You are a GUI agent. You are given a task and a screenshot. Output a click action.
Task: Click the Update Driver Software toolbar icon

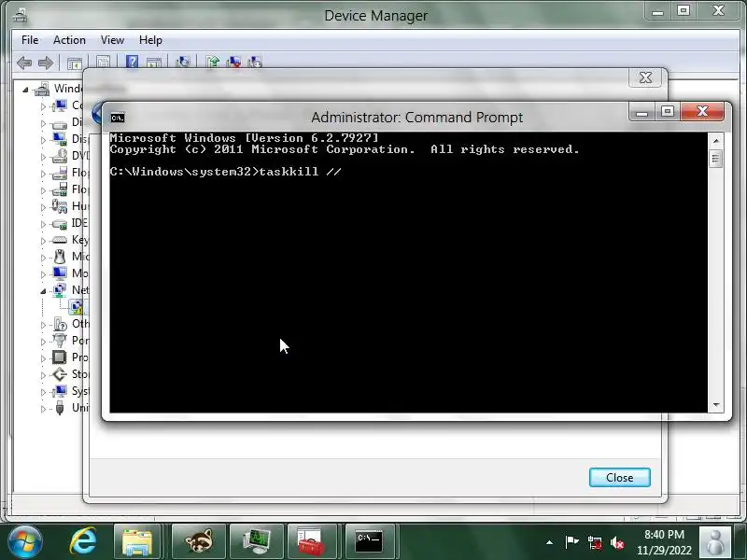213,62
